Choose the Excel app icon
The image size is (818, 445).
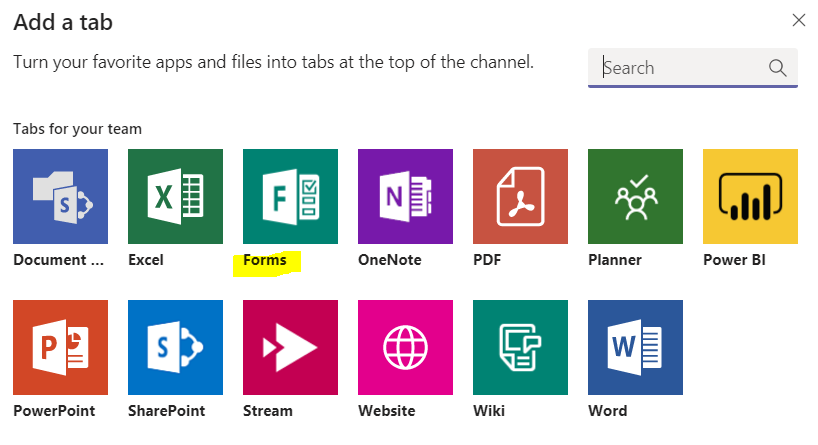click(175, 196)
